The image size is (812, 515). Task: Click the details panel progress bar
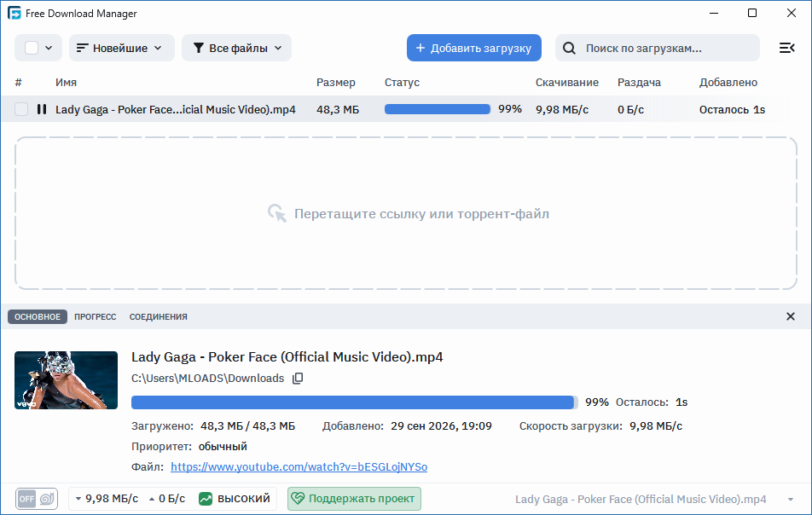[355, 402]
